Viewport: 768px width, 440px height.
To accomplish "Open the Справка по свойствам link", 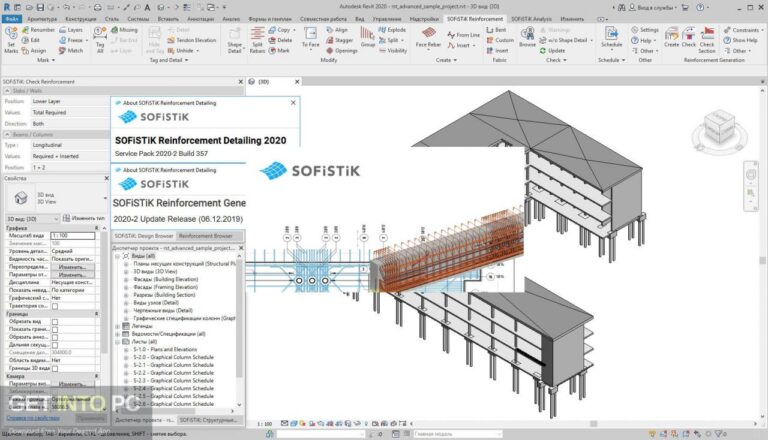I will click(33, 418).
